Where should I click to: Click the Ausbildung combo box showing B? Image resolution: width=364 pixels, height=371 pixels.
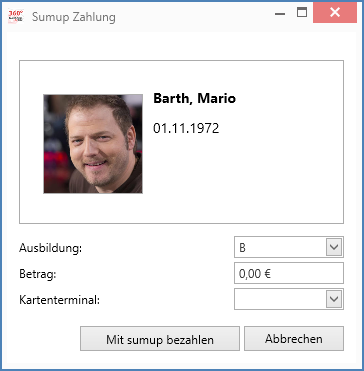(289, 247)
